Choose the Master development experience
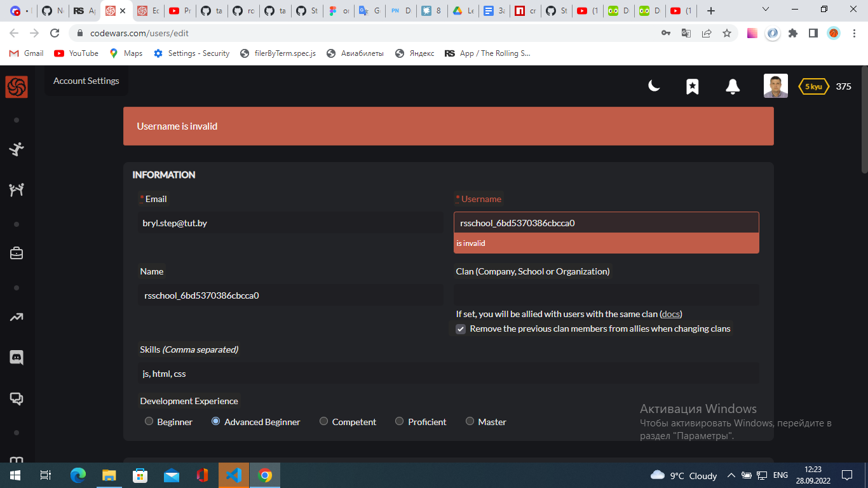Screen dimensions: 868x488 coord(470,421)
